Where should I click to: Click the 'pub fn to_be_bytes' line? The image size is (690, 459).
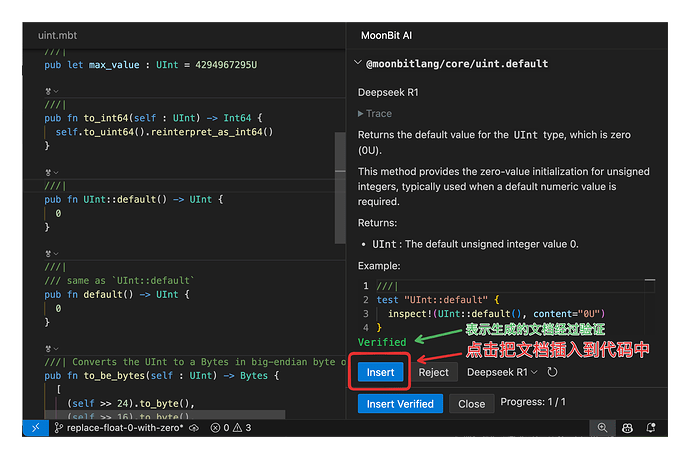(x=161, y=375)
